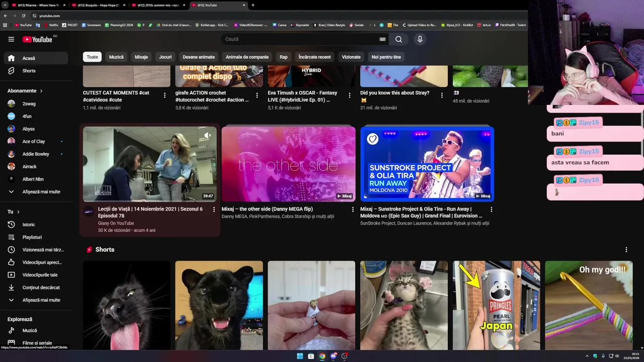Open 2swag channel subscription
The image size is (644, 362).
click(35, 104)
